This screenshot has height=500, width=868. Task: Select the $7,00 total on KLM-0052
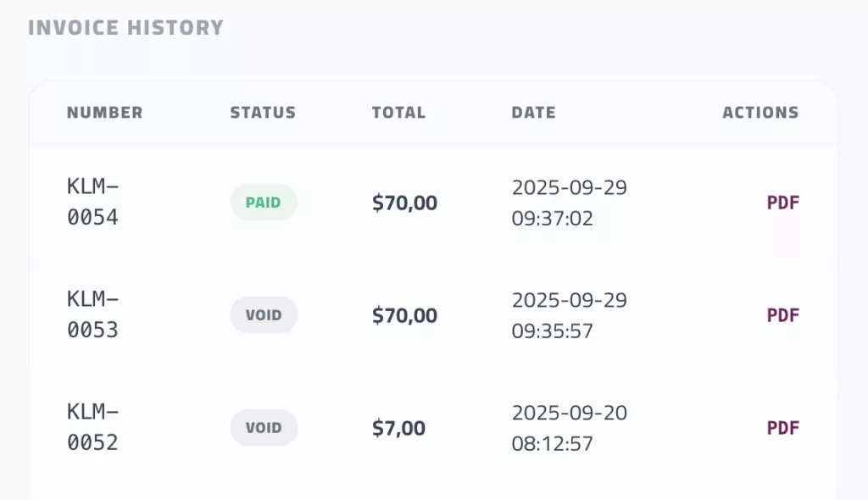coord(399,427)
